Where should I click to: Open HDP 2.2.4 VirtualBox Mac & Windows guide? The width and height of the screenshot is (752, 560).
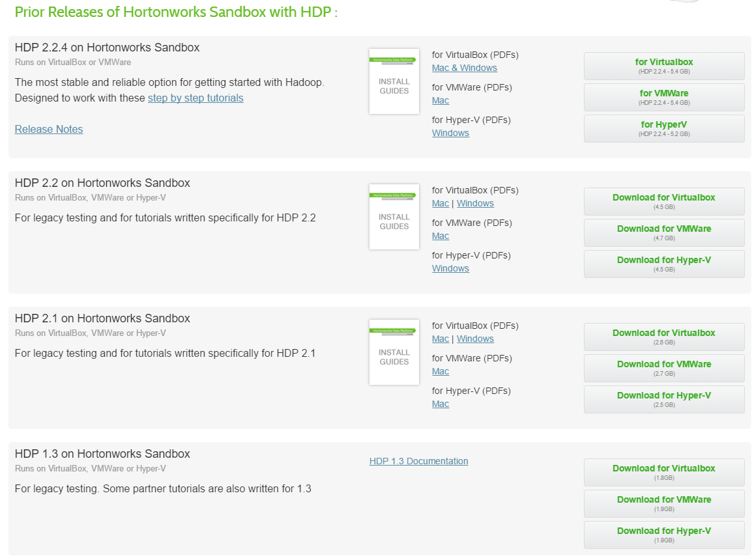pos(464,68)
